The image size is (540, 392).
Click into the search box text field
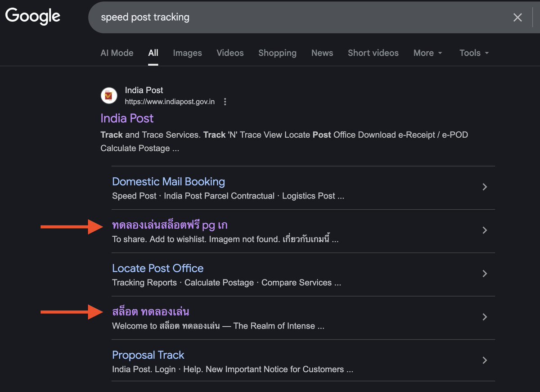point(297,18)
